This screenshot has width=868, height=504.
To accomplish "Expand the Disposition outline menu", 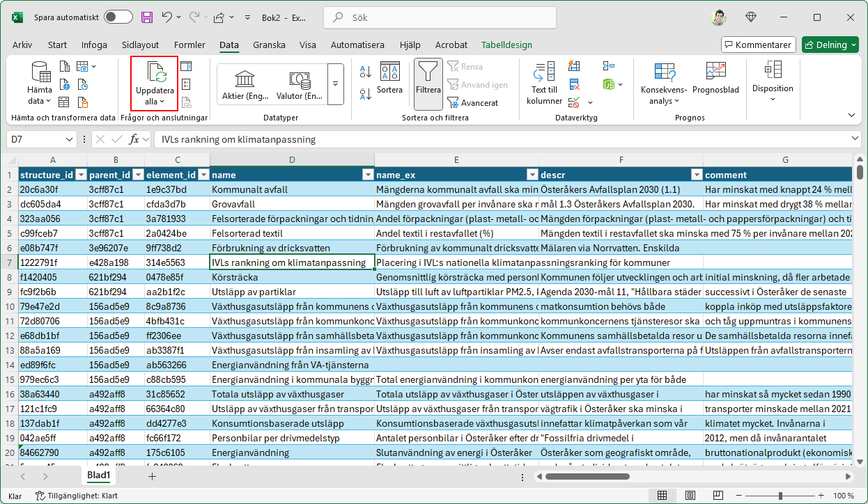I will coord(773,82).
